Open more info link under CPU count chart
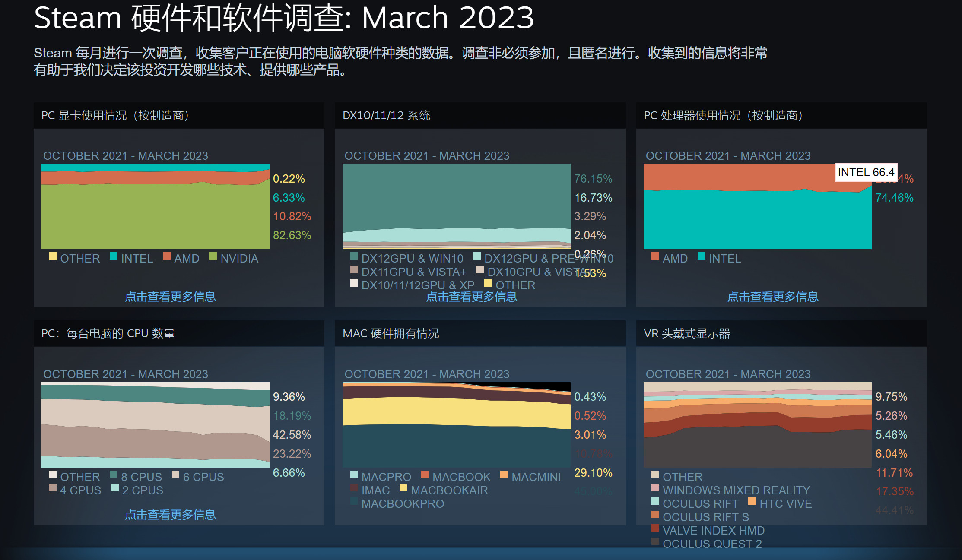 (x=170, y=515)
